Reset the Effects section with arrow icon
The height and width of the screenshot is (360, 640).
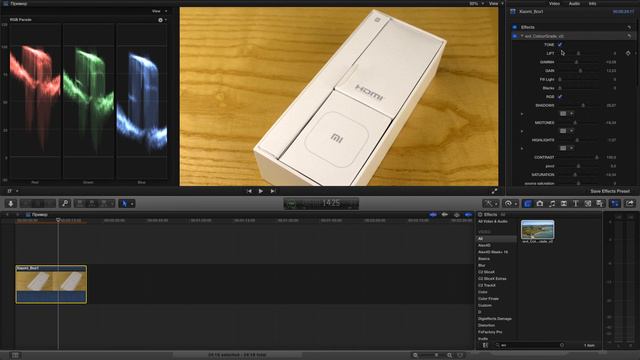pyautogui.click(x=629, y=27)
